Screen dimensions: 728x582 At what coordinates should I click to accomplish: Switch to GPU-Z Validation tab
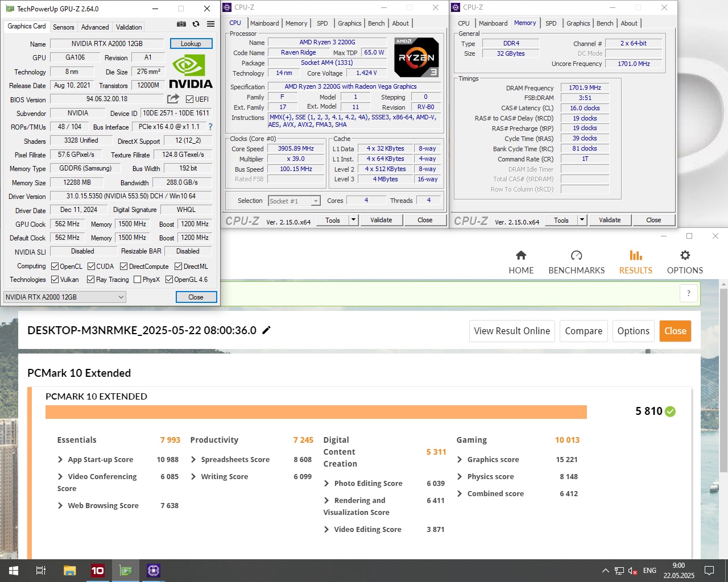point(129,27)
